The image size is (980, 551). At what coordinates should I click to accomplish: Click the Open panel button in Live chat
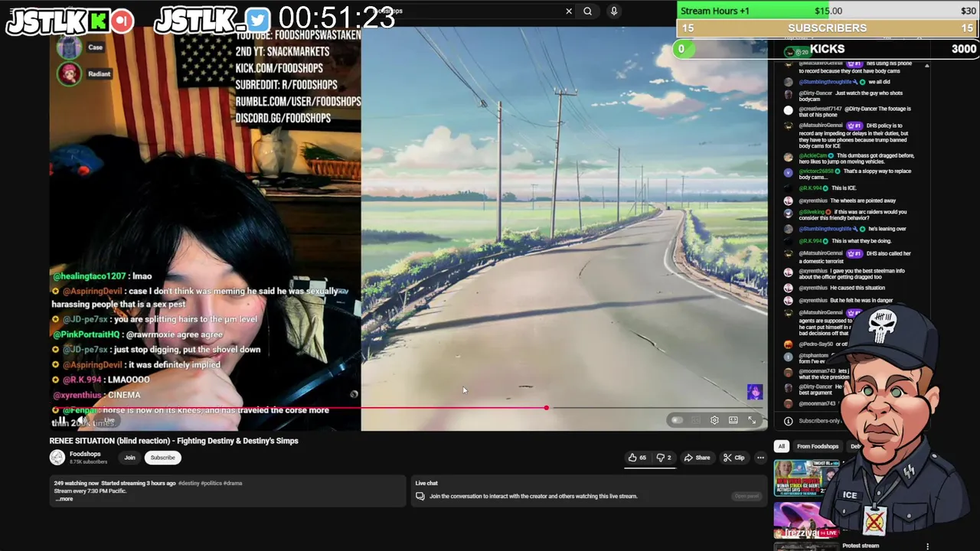pos(746,496)
